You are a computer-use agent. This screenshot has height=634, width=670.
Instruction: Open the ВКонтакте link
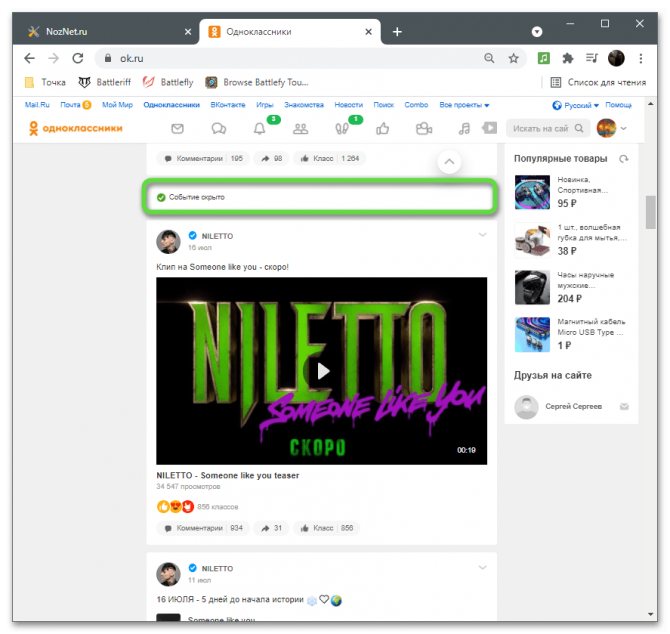228,105
